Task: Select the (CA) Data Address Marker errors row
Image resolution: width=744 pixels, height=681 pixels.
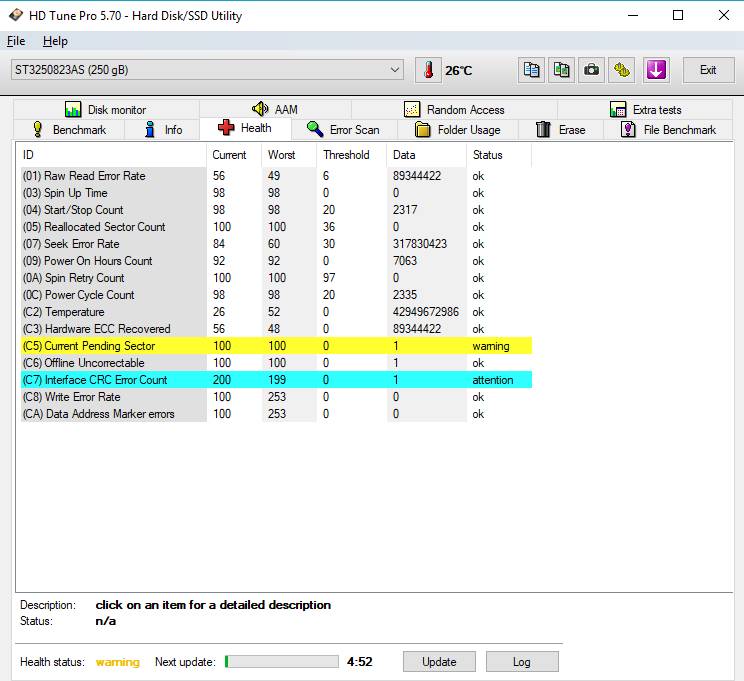Action: (276, 414)
